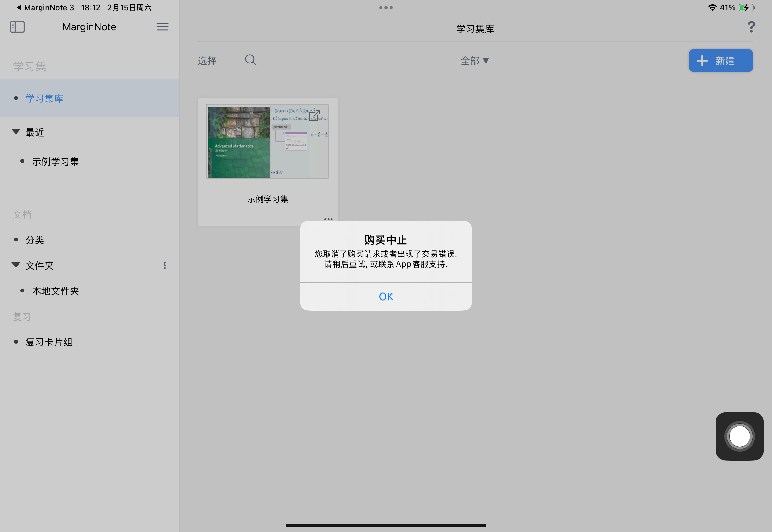
Task: Collapse the 文件夹 section triangle
Action: point(16,265)
